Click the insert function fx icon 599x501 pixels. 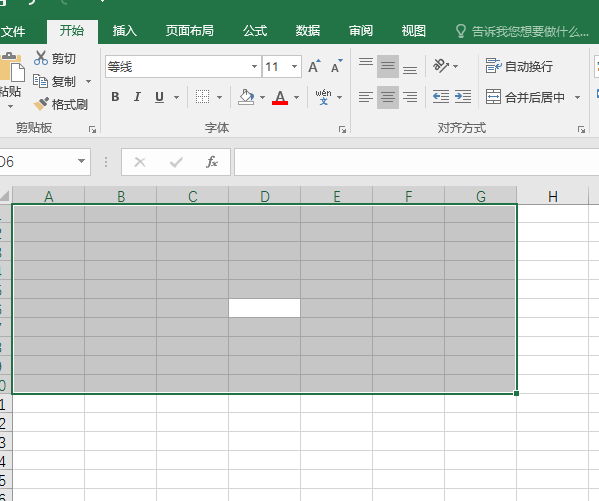point(212,162)
